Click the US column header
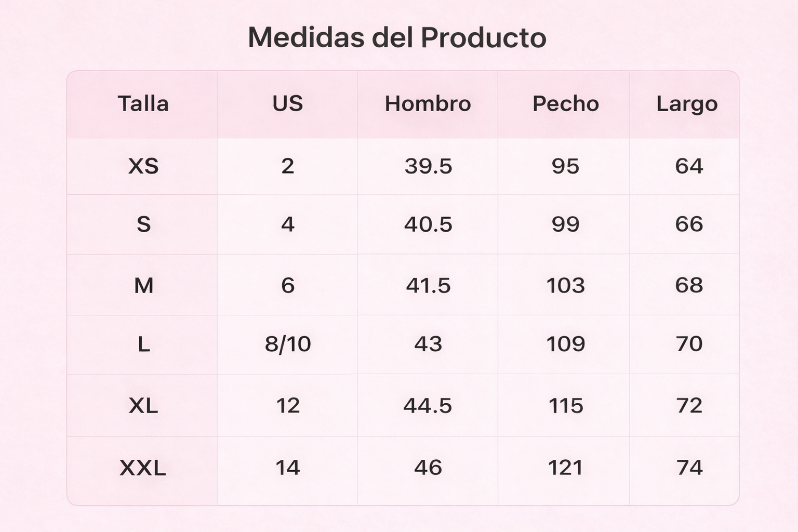The image size is (798, 532). (x=287, y=104)
